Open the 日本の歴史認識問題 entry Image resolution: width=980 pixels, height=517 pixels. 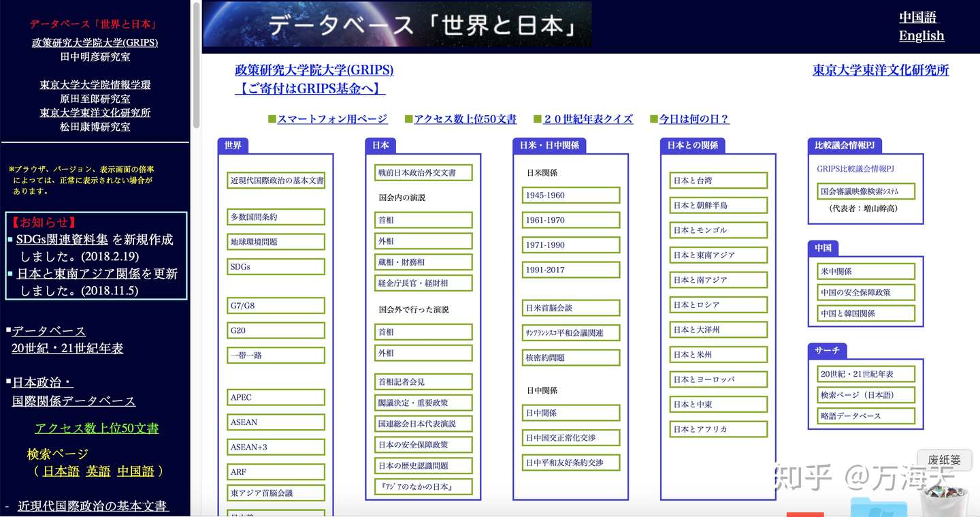(x=423, y=466)
